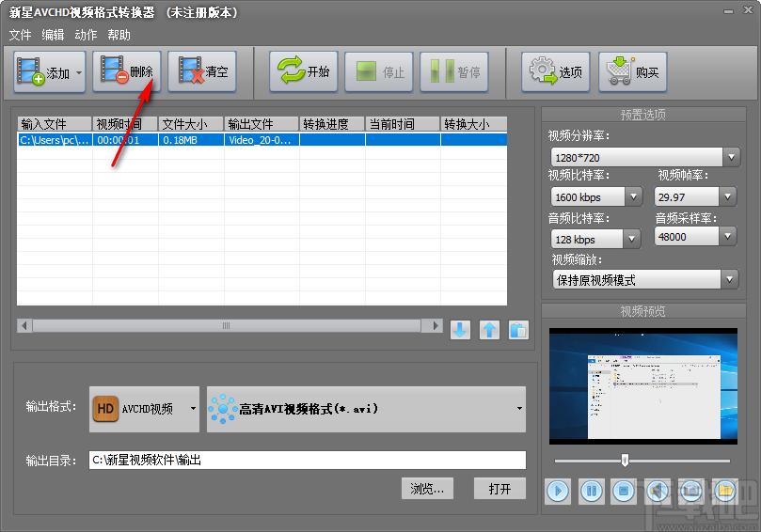This screenshot has width=761, height=532.
Task: Click the Pause (暂停) button
Action: [454, 71]
